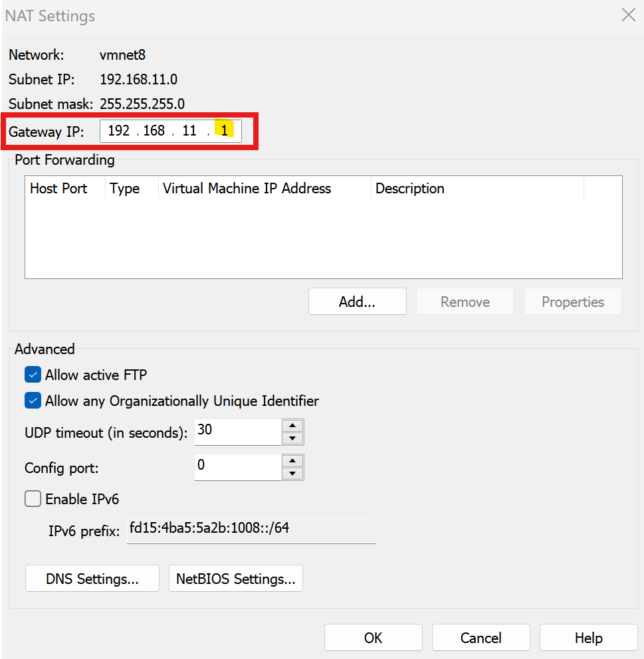Select first octet 192 of Gateway IP
Screen dimensions: 644x659
point(118,131)
